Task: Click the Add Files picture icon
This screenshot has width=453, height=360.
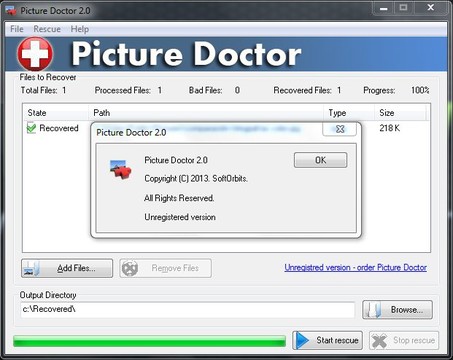Action: 32,268
